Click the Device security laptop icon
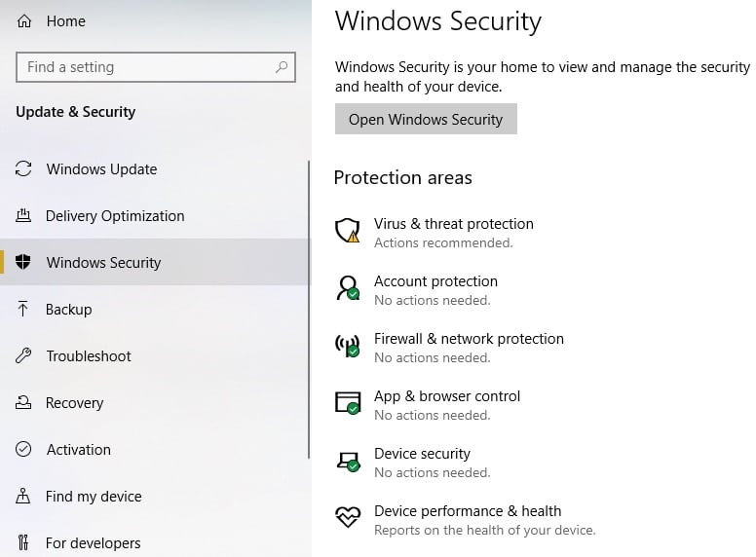This screenshot has width=756, height=557. coord(348,461)
